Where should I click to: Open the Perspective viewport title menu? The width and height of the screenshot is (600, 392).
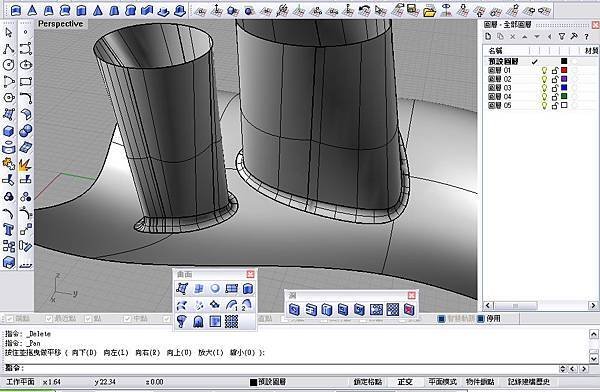coord(60,24)
